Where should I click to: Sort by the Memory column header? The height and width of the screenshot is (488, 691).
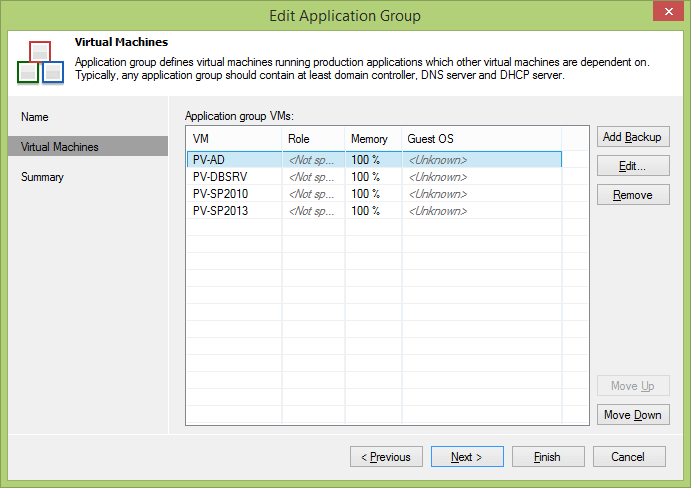[371, 139]
